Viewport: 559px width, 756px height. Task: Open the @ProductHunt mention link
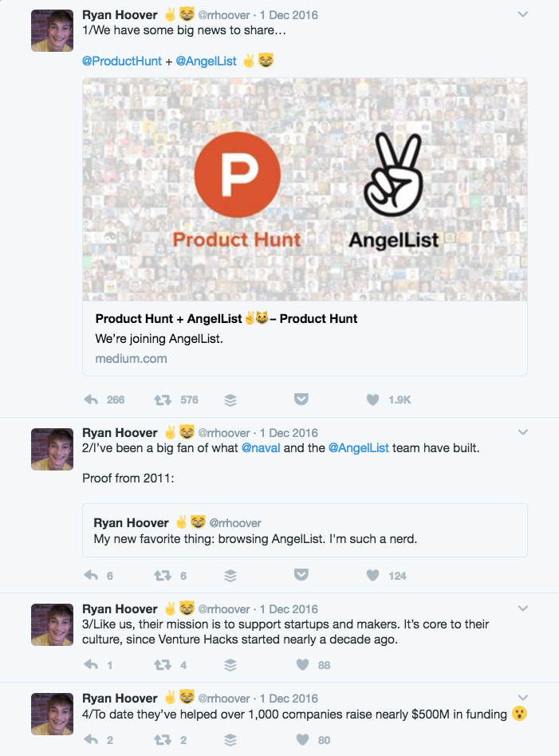coord(122,60)
